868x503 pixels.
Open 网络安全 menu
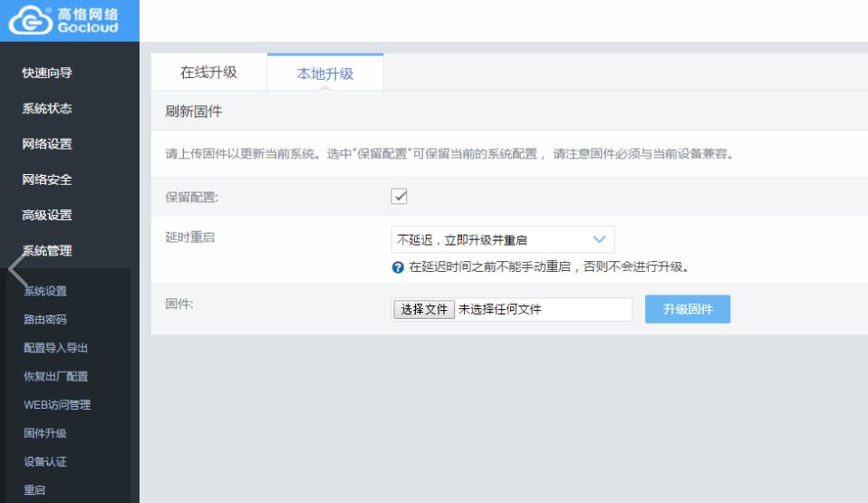(47, 179)
